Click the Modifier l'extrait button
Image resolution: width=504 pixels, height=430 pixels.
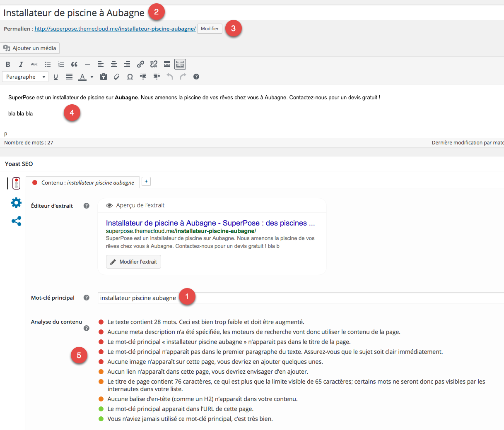[x=133, y=262]
